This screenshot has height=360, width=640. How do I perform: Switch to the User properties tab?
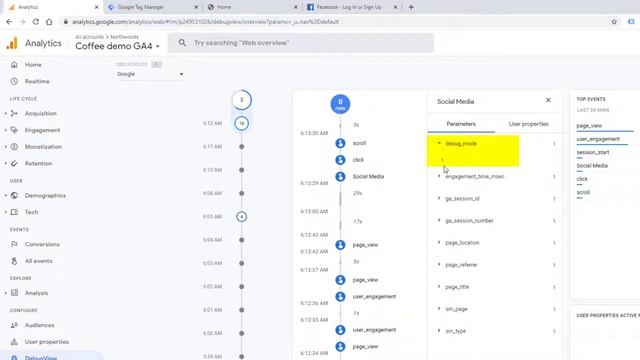pyautogui.click(x=528, y=124)
